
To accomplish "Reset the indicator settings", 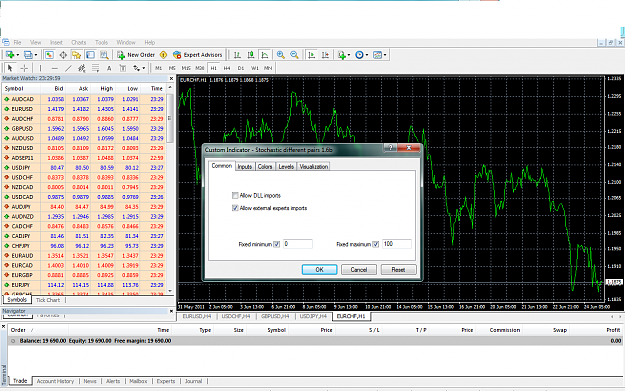I will click(x=398, y=270).
